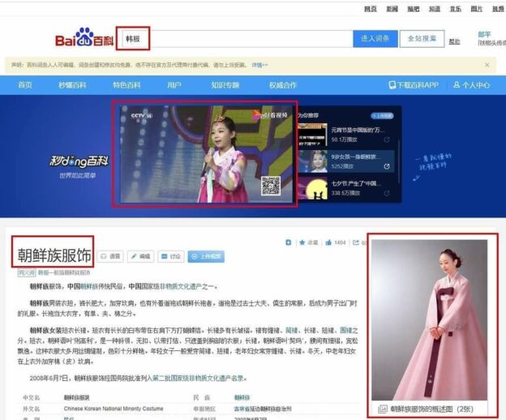Open the 图片 top navigation link
The width and height of the screenshot is (506, 420).
pyautogui.click(x=477, y=9)
